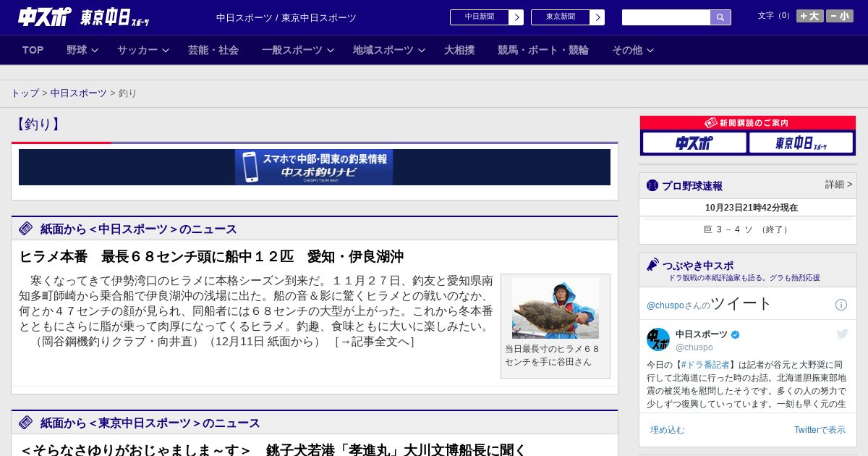Click the 中日スポーツ breadcrumb link
Viewport: 868px width, 456px height.
coord(79,93)
